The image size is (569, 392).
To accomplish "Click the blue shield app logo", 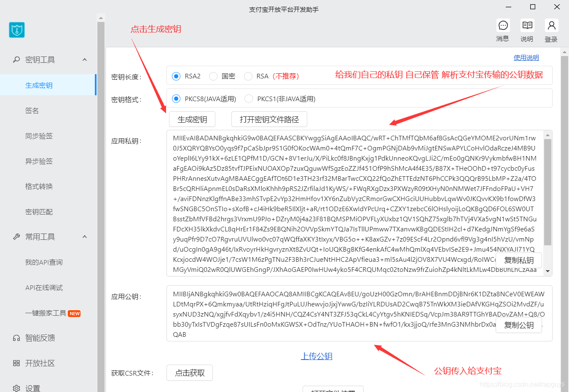I will point(17,30).
